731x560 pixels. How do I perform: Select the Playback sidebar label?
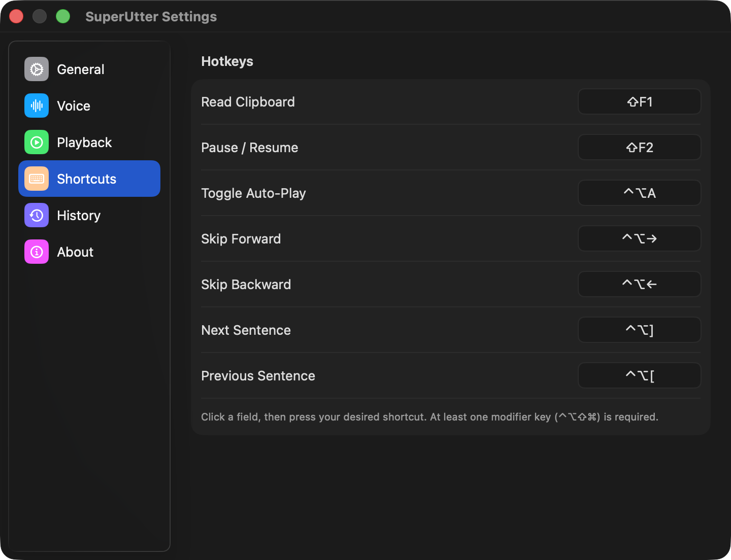pyautogui.click(x=84, y=143)
